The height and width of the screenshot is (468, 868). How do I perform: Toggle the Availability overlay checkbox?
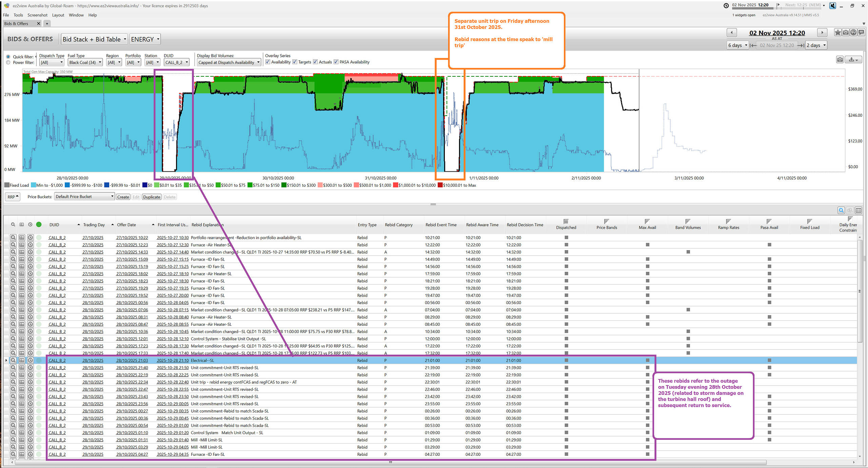click(268, 62)
